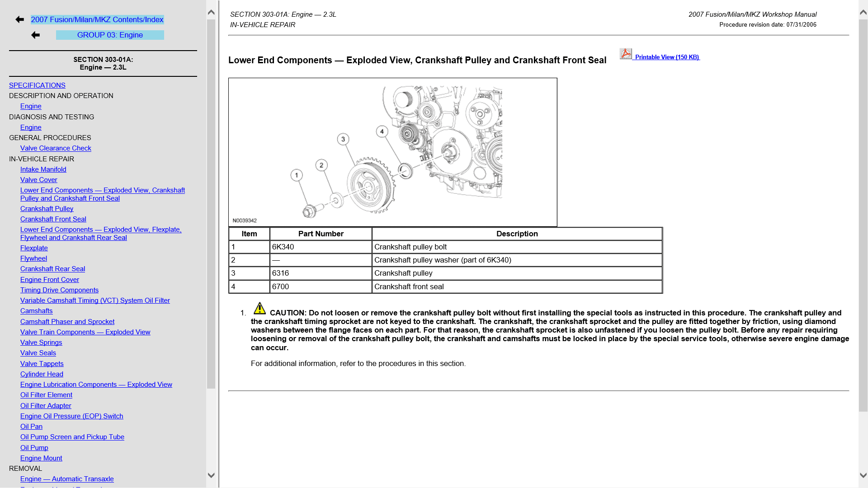
Task: Open Lower End Components Crankshaft Pulley exploded view link
Action: pyautogui.click(x=103, y=194)
